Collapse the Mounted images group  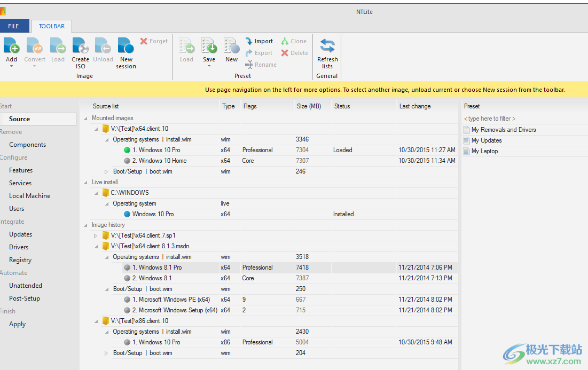(85, 119)
